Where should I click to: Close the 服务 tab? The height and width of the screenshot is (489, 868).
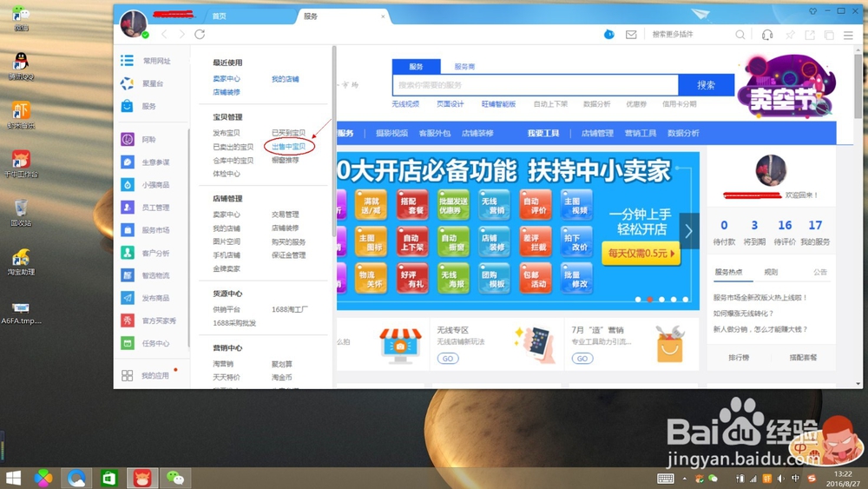[383, 17]
